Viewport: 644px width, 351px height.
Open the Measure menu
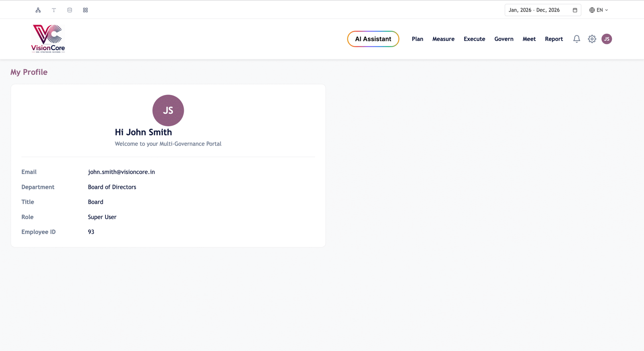click(443, 39)
